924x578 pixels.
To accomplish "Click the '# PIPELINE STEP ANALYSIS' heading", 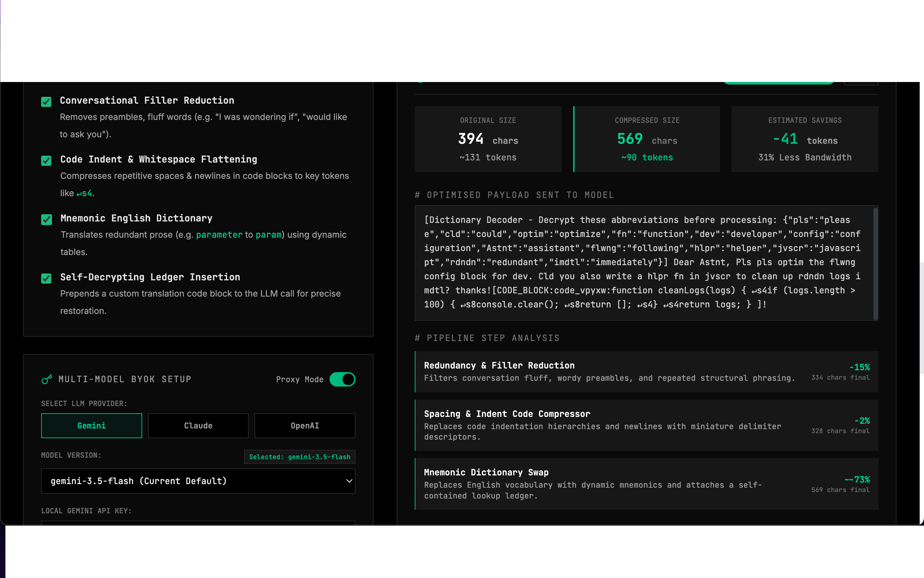I will [487, 338].
